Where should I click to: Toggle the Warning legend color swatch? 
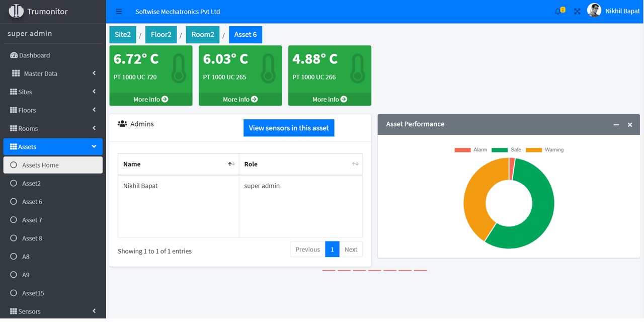(x=534, y=150)
